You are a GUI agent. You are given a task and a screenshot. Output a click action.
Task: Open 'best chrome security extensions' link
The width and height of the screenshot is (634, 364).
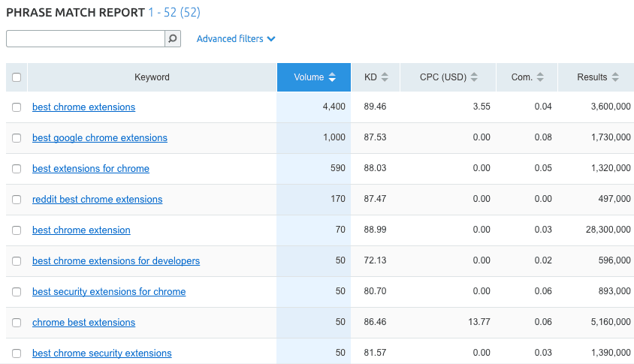101,353
